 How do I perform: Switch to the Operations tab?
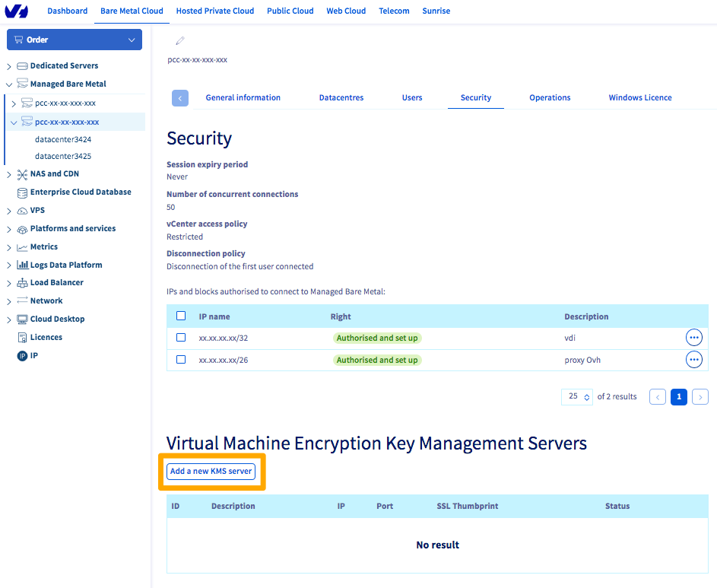pos(550,97)
